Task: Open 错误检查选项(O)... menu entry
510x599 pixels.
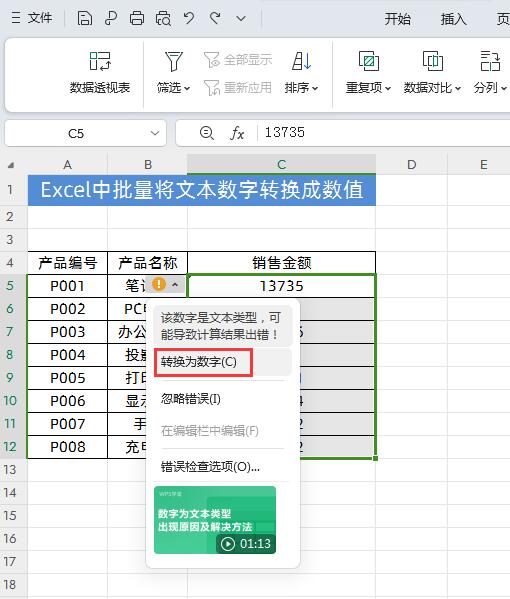Action: (x=210, y=466)
